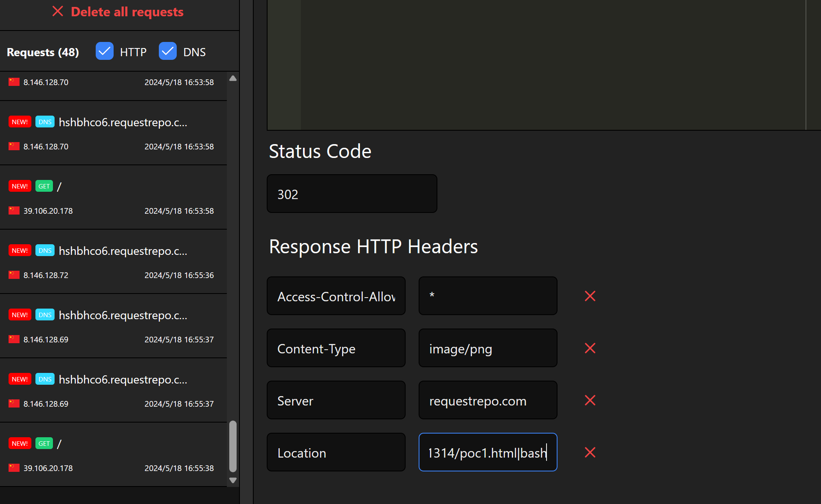The height and width of the screenshot is (504, 821).
Task: Remove the Location header row
Action: (590, 452)
